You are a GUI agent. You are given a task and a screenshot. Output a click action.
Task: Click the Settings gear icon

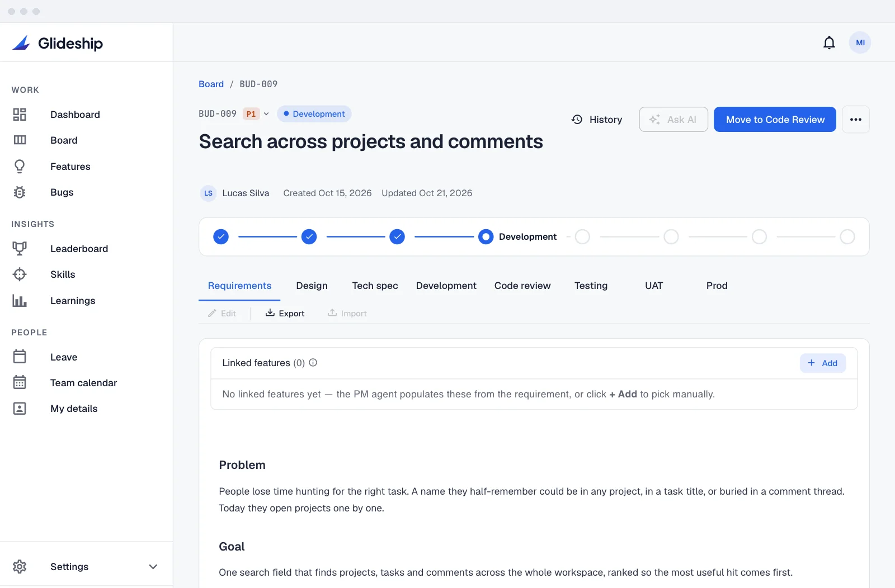tap(20, 567)
